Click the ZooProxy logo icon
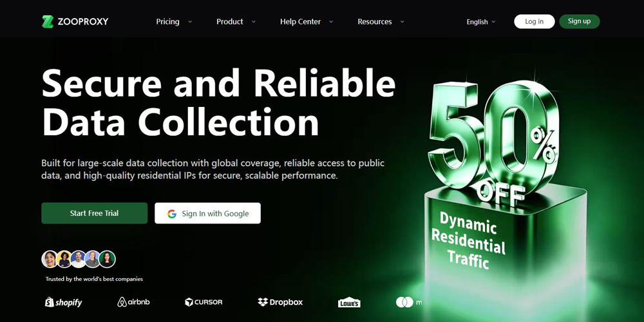 point(48,21)
